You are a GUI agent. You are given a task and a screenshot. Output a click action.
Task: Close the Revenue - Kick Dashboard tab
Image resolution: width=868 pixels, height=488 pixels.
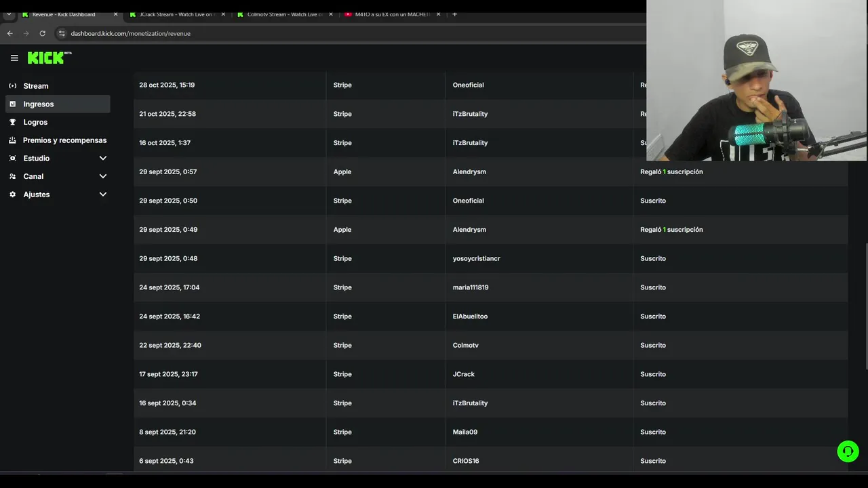pyautogui.click(x=115, y=14)
